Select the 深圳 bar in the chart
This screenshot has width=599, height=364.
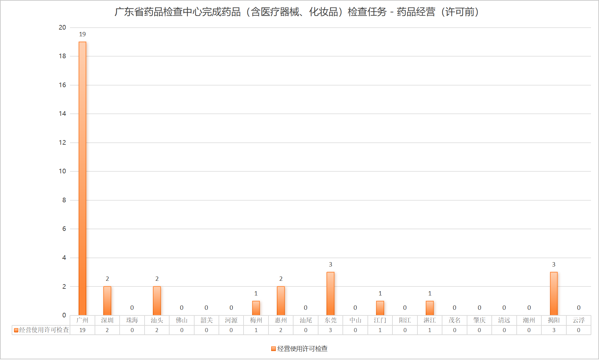point(107,301)
